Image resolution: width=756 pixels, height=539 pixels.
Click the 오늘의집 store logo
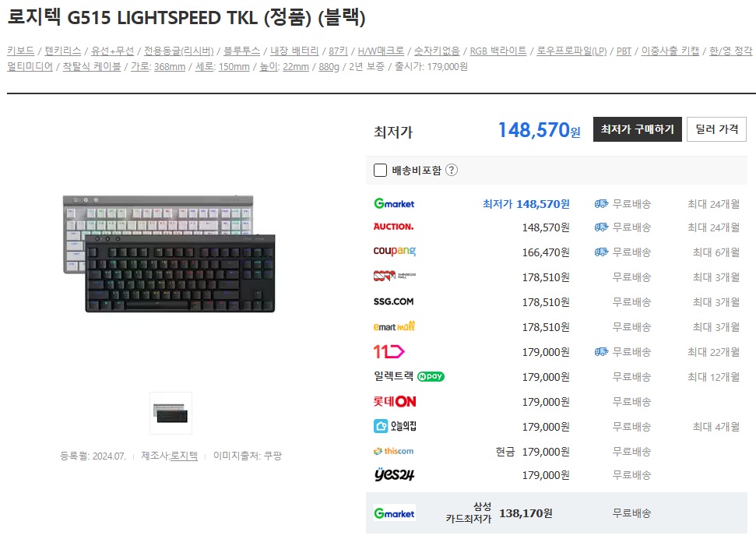395,426
